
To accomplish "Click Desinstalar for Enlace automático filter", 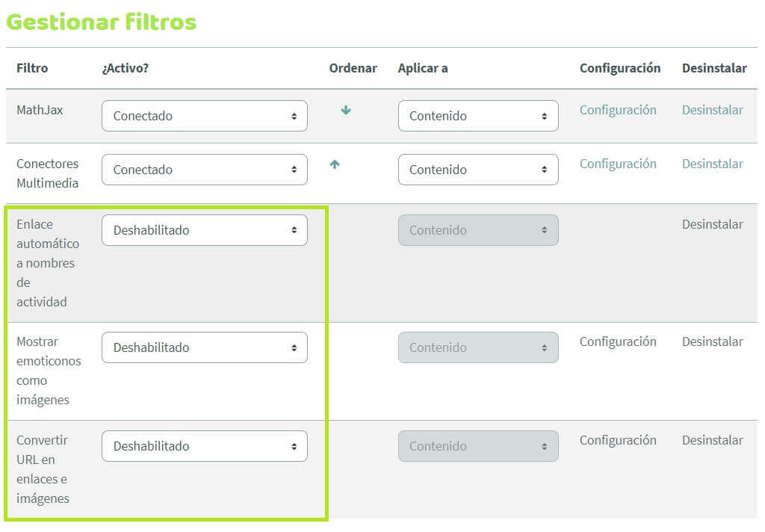I will pyautogui.click(x=712, y=224).
